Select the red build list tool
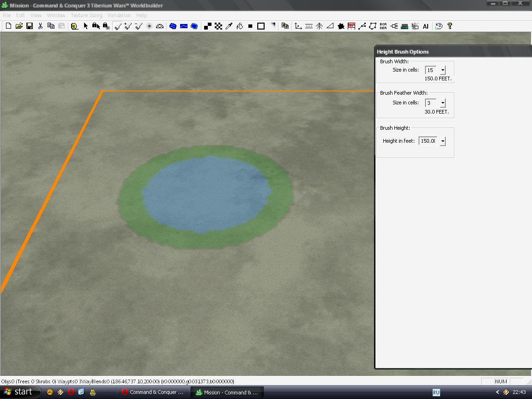The image size is (532, 399). tap(351, 26)
